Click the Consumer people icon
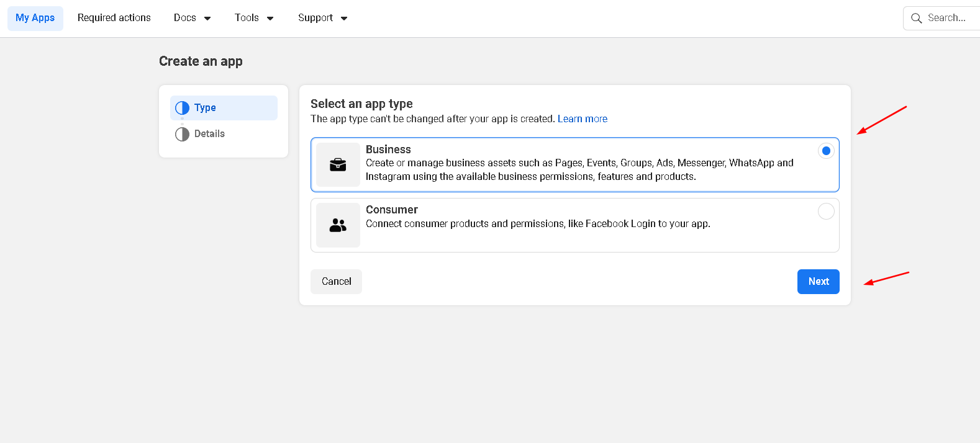 (x=338, y=225)
